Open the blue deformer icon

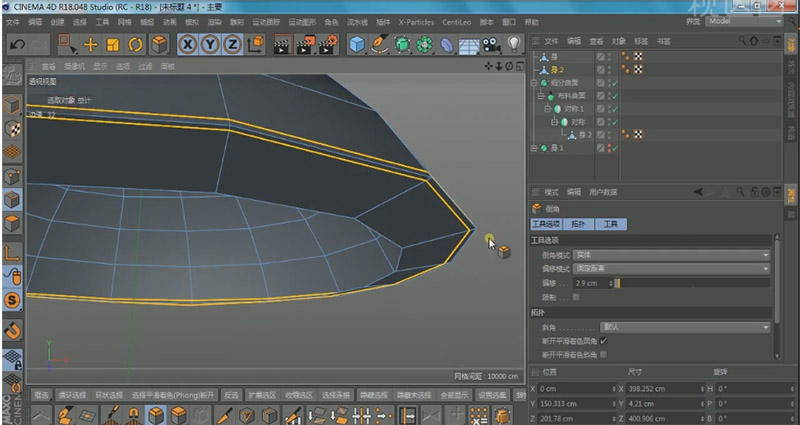[x=447, y=44]
